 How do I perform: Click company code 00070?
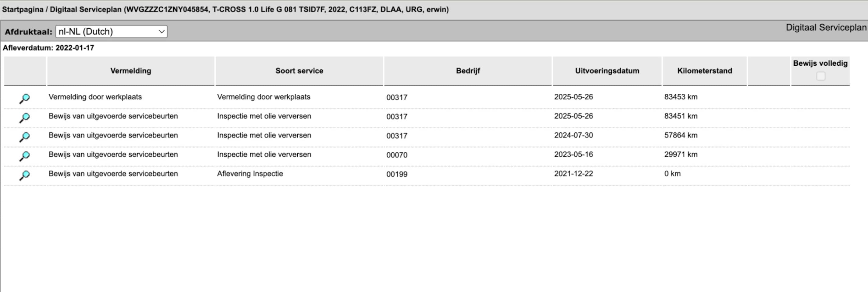[397, 155]
